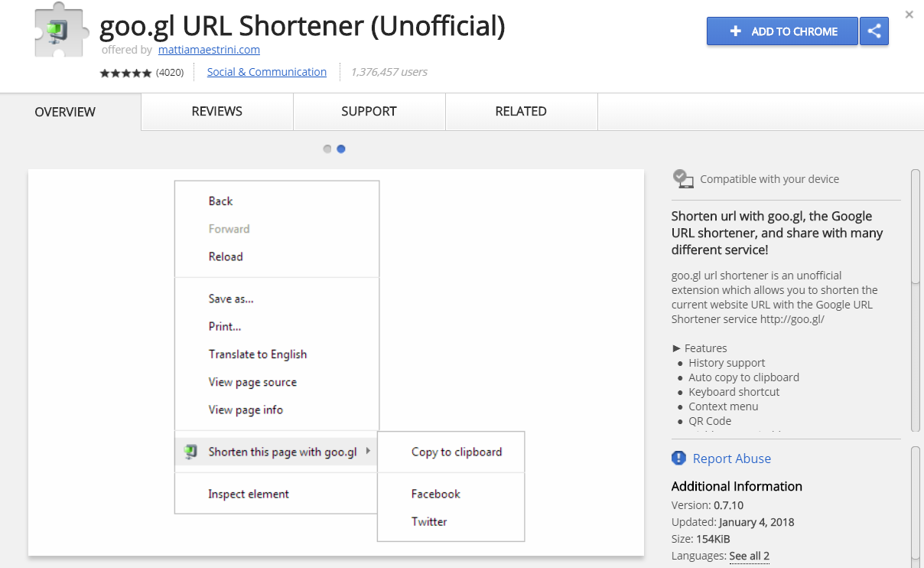Expand the Features disclosure triangle
The image size is (924, 568).
tap(676, 348)
